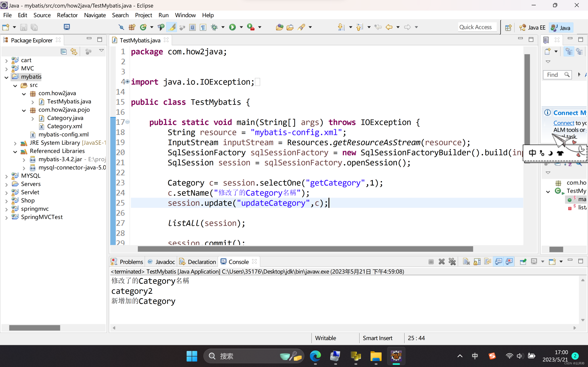Switch to the Java EE perspective
This screenshot has width=588, height=367.
pos(533,28)
